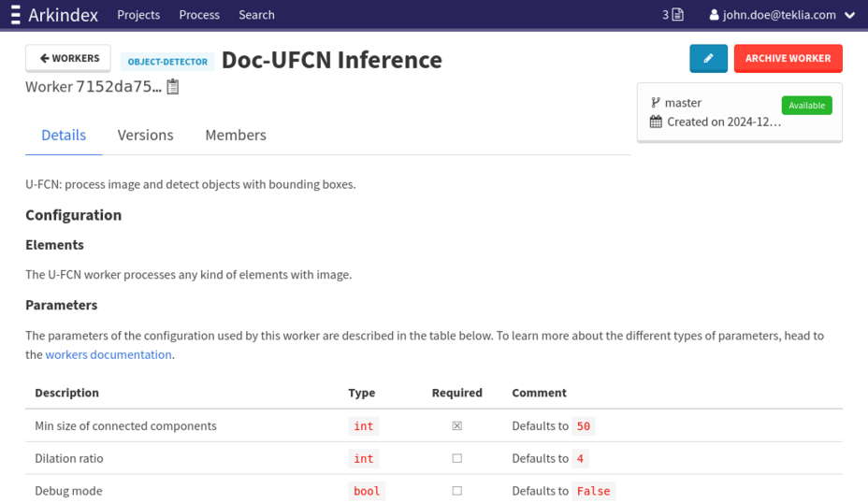Click the Configuration heading

pyautogui.click(x=74, y=215)
